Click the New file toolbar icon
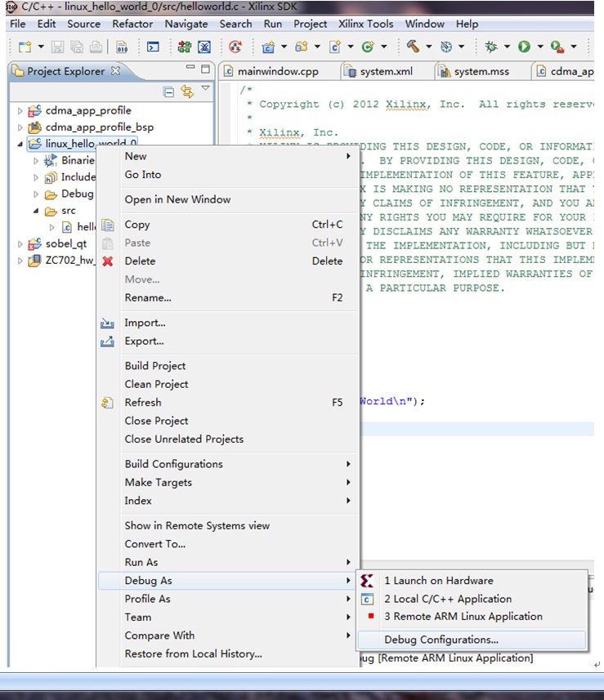This screenshot has height=700, width=604. click(x=25, y=47)
